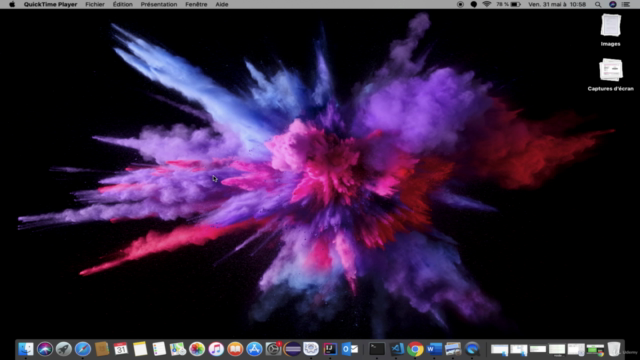Screen dimensions: 640x360
Task: Launch Siri from the dock
Action: (45, 349)
